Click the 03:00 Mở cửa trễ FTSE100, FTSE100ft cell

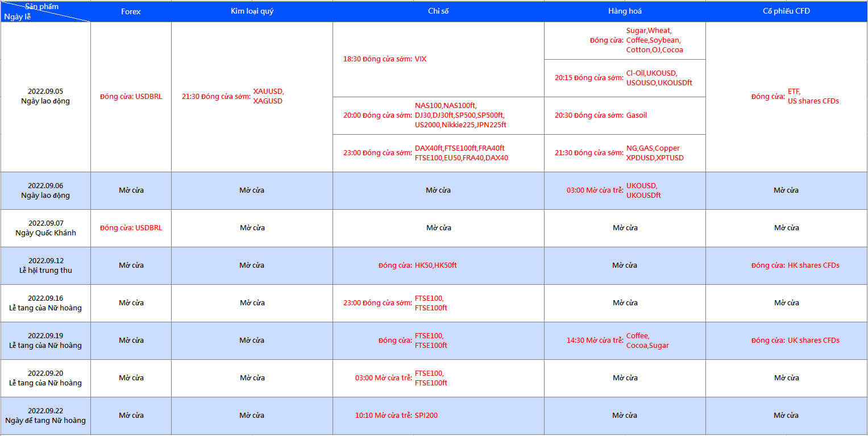click(x=438, y=378)
